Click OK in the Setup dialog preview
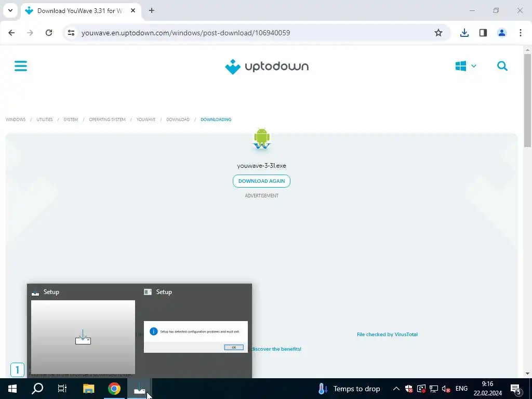532x399 pixels. click(234, 348)
